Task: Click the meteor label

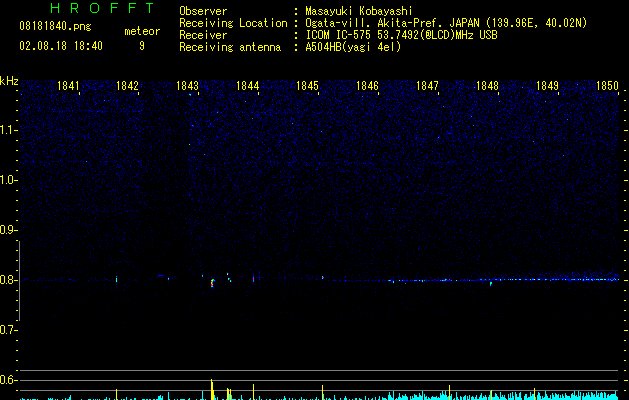Action: tap(142, 31)
